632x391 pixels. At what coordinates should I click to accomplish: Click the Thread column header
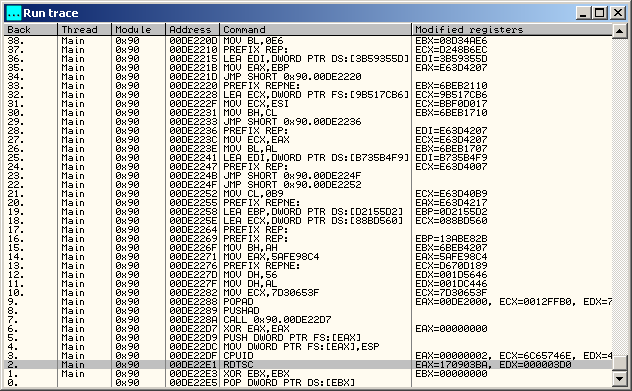[85, 29]
